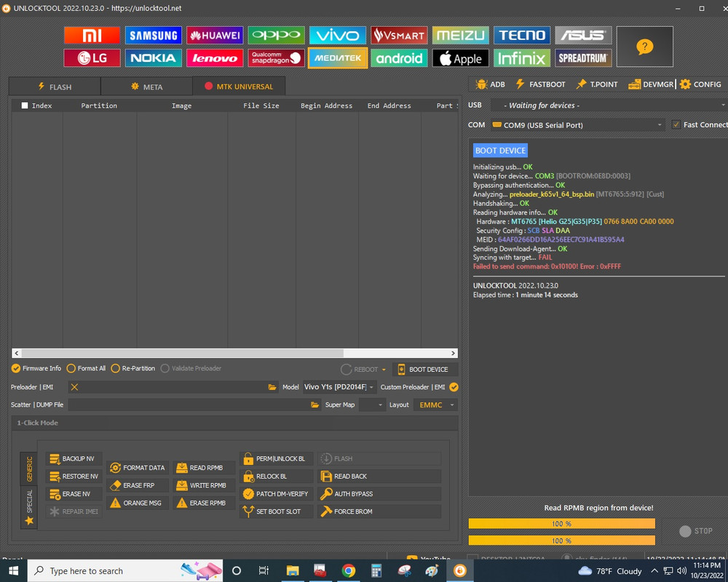The width and height of the screenshot is (728, 582).
Task: Click the BOOT DEVICE button
Action: [x=425, y=370]
